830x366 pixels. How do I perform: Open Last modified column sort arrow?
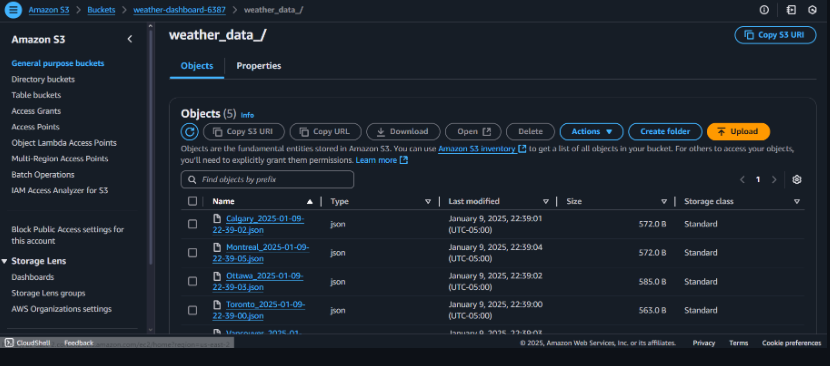[545, 202]
